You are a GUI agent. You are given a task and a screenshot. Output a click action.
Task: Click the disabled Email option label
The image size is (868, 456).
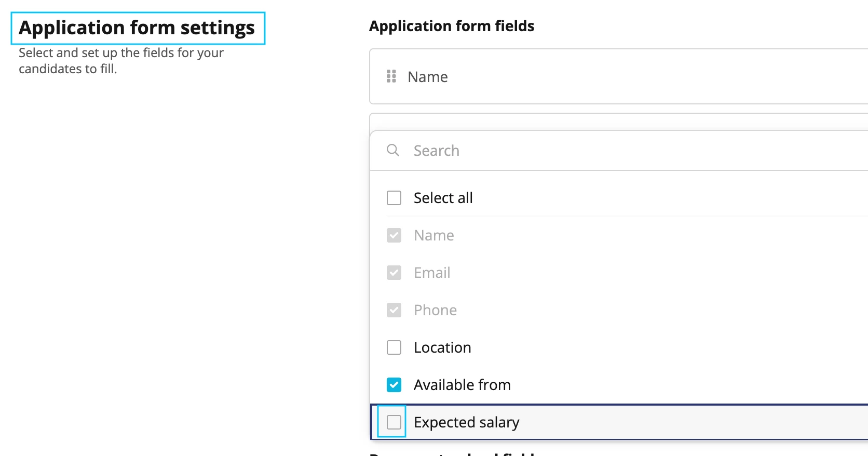(432, 273)
